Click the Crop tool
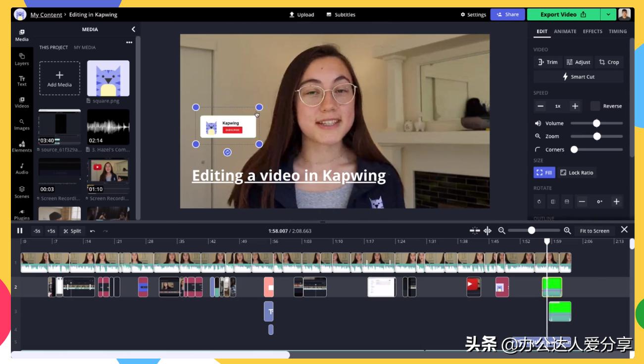The image size is (644, 364). coord(609,62)
